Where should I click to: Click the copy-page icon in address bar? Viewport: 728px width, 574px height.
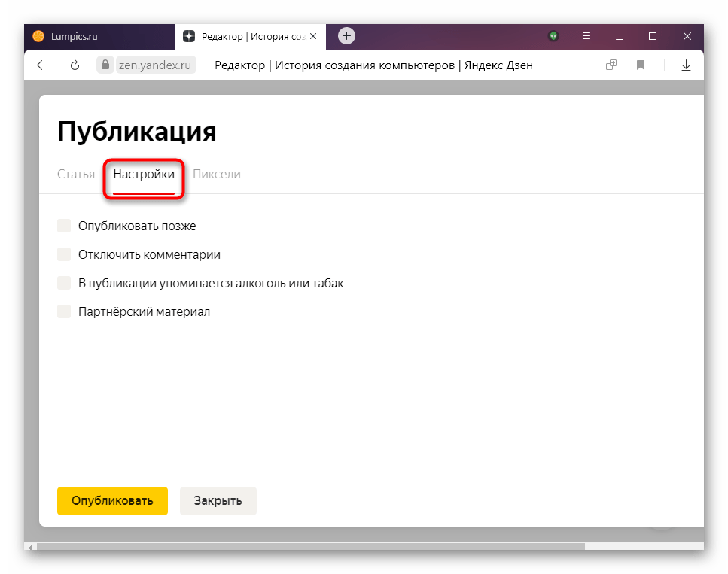611,65
